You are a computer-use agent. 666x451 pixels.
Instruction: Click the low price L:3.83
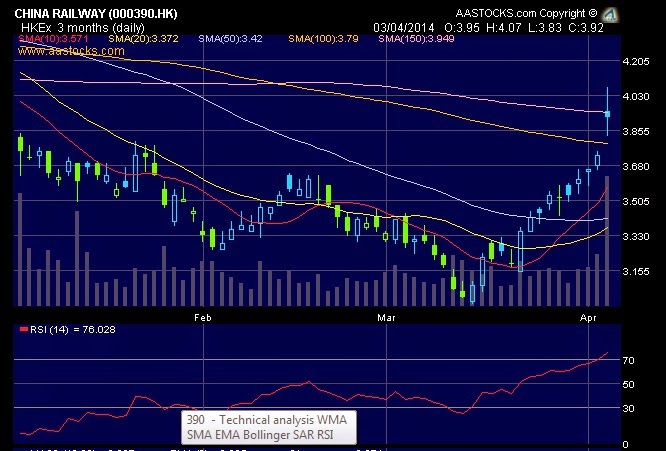click(x=545, y=28)
